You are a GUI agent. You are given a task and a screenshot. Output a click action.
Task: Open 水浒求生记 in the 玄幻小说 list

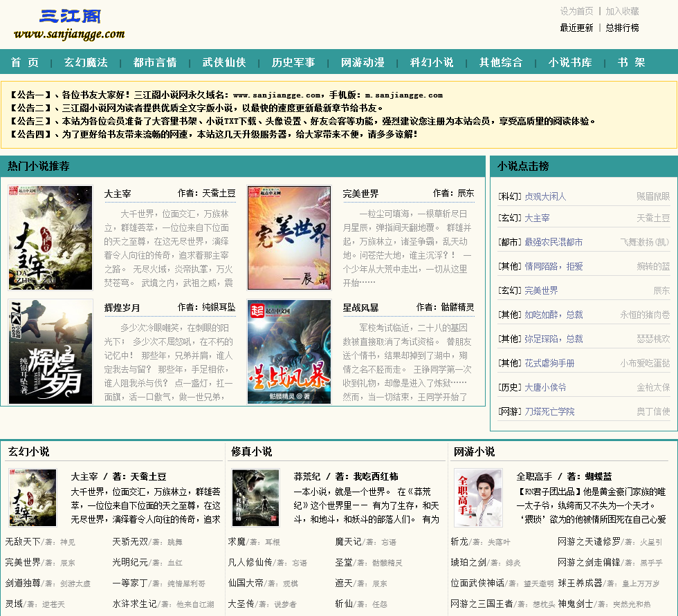point(134,604)
